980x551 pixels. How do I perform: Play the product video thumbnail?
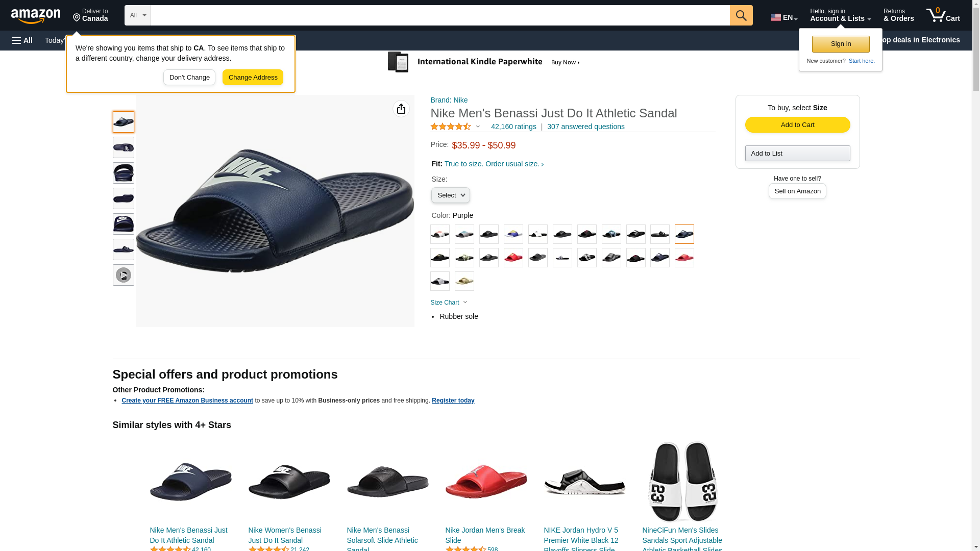point(124,275)
